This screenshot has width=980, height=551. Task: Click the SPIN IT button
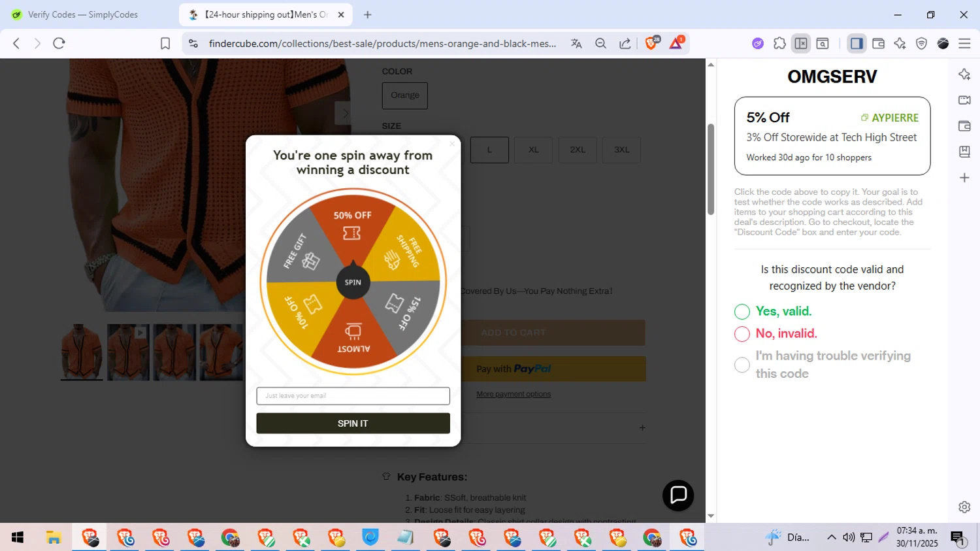(353, 424)
